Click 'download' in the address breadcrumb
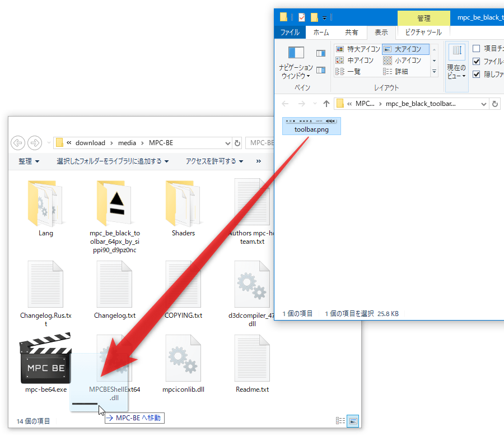Image resolution: width=504 pixels, height=436 pixels. pos(90,143)
